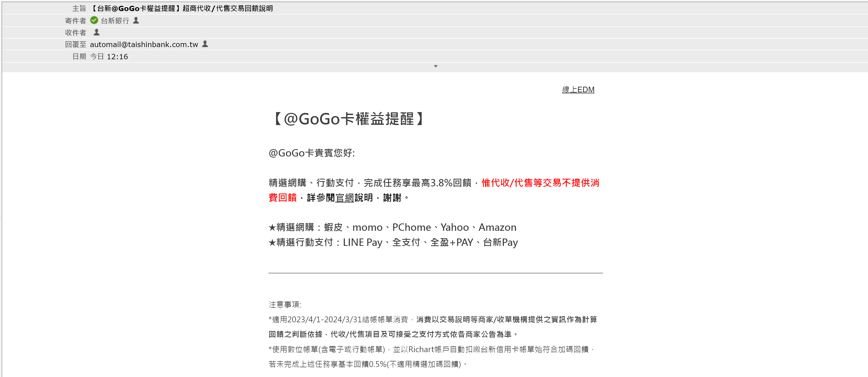Click the line starting ★精選網購
Screen dimensions: 868x377
coord(392,227)
